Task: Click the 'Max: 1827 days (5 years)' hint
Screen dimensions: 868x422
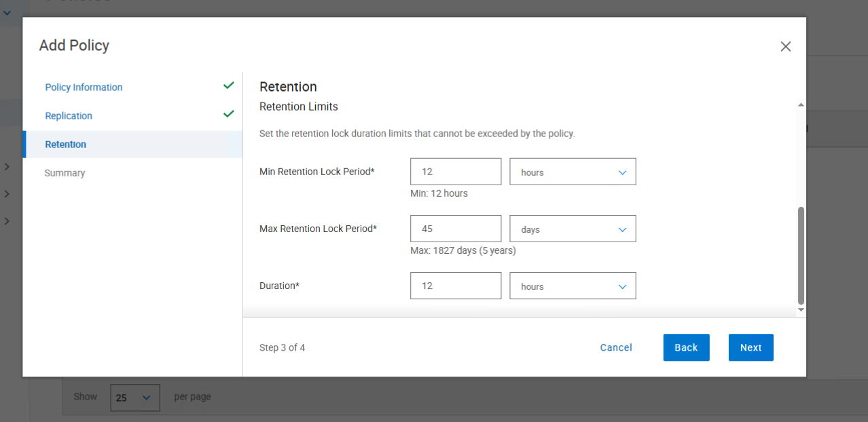Action: (x=463, y=250)
